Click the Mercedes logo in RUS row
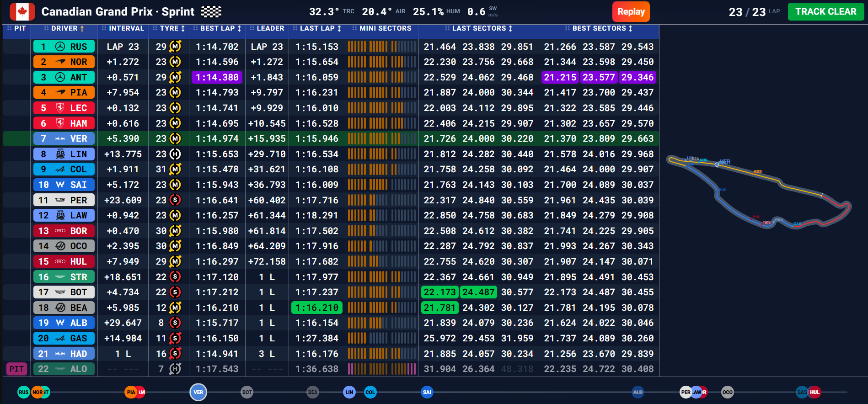Image resolution: width=868 pixels, height=404 pixels. tap(60, 47)
